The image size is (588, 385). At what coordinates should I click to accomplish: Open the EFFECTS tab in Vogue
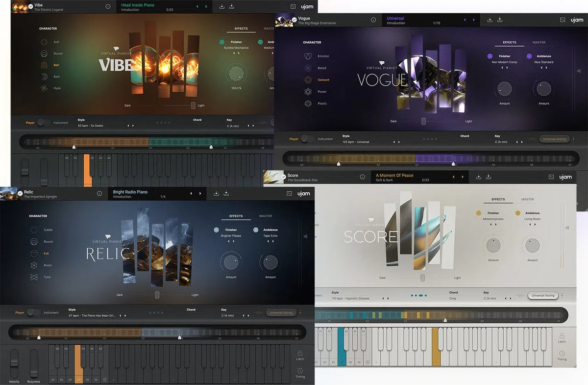[x=509, y=43]
